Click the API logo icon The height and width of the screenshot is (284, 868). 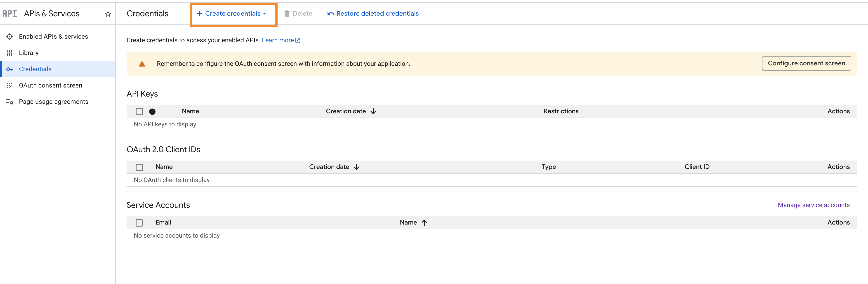[x=9, y=14]
